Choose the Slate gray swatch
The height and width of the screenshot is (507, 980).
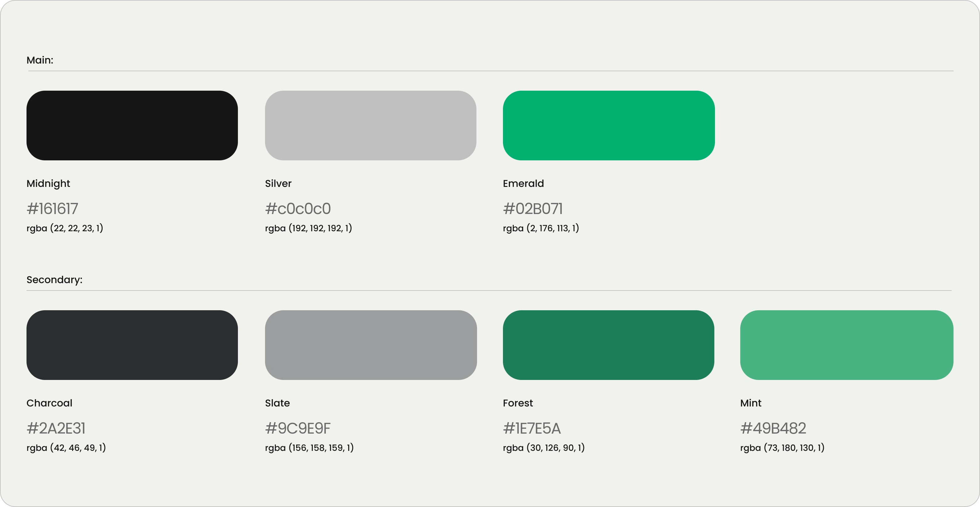pos(371,345)
